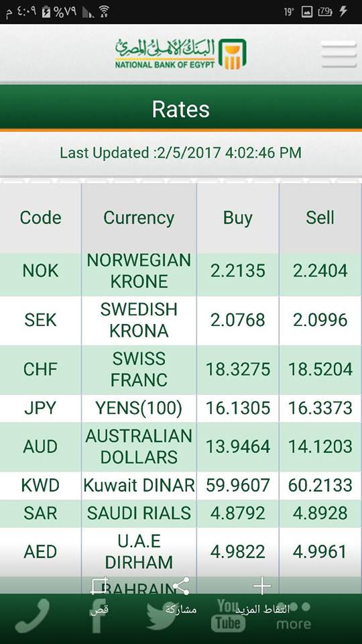Image resolution: width=362 pixels, height=644 pixels.
Task: Tap the more dots icon
Action: (x=294, y=616)
